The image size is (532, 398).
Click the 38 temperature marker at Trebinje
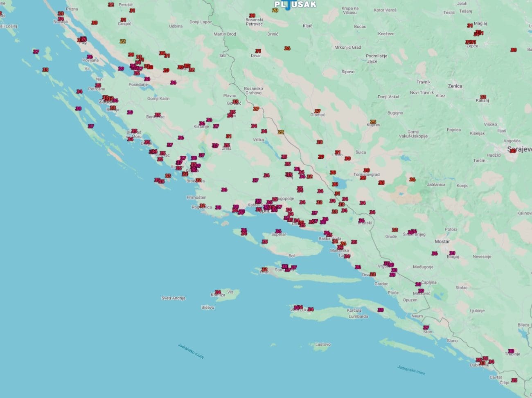coord(511,351)
